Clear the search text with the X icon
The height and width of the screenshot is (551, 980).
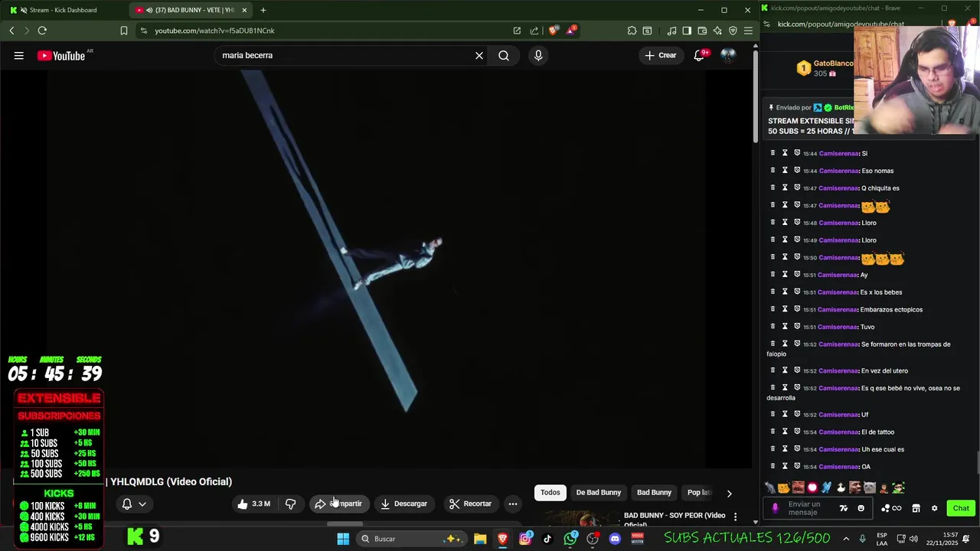(x=479, y=55)
